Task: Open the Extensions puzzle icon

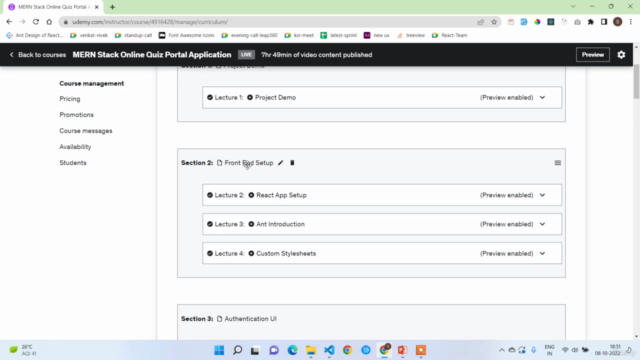Action: [591, 22]
